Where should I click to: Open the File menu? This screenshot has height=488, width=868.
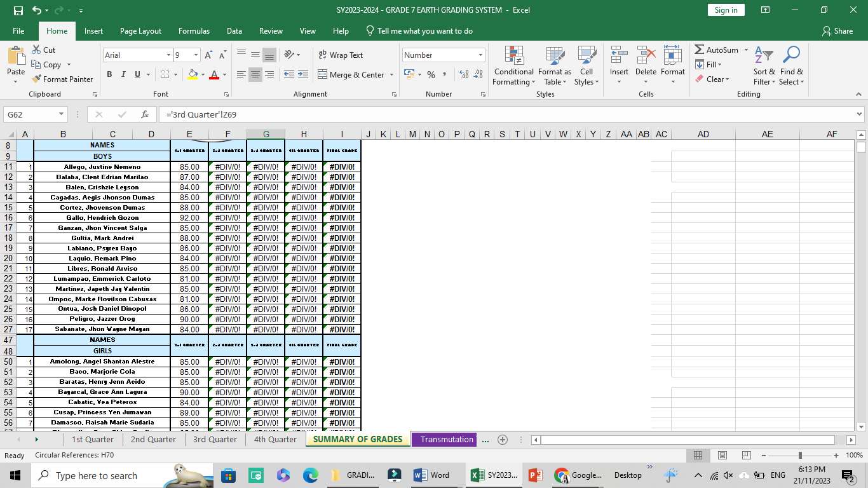pyautogui.click(x=18, y=31)
